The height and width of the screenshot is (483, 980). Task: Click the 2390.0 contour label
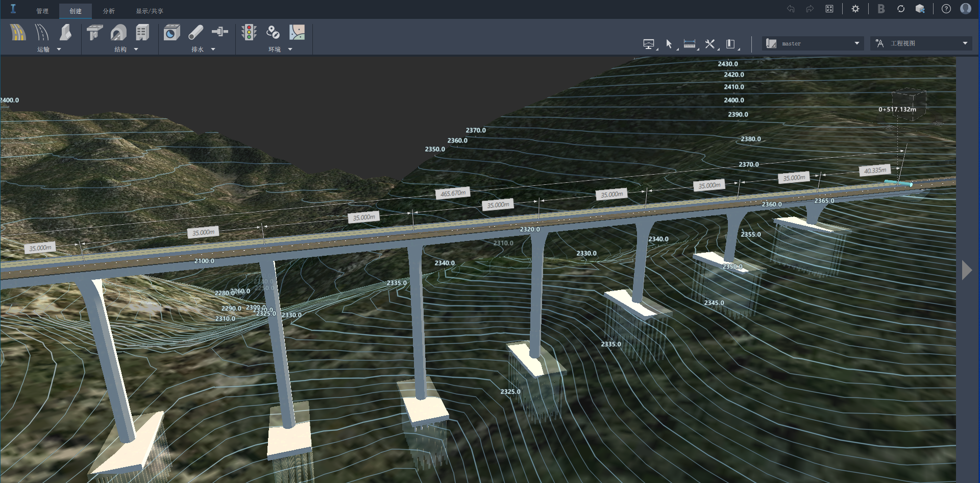[738, 114]
